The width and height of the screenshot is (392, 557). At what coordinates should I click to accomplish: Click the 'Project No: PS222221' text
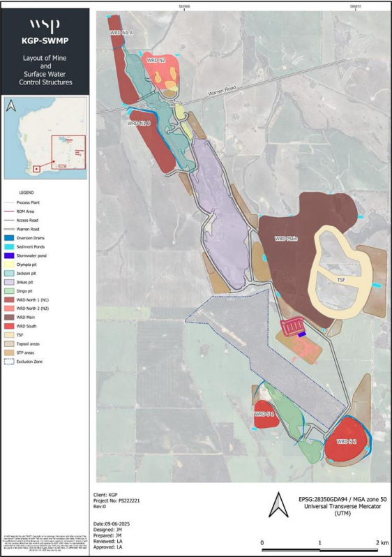tap(116, 500)
